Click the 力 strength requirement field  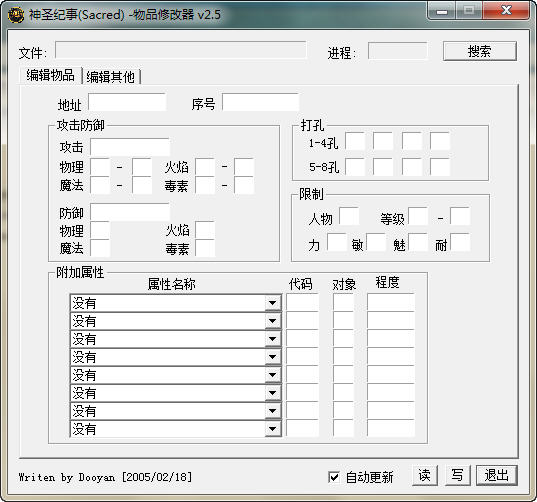337,242
